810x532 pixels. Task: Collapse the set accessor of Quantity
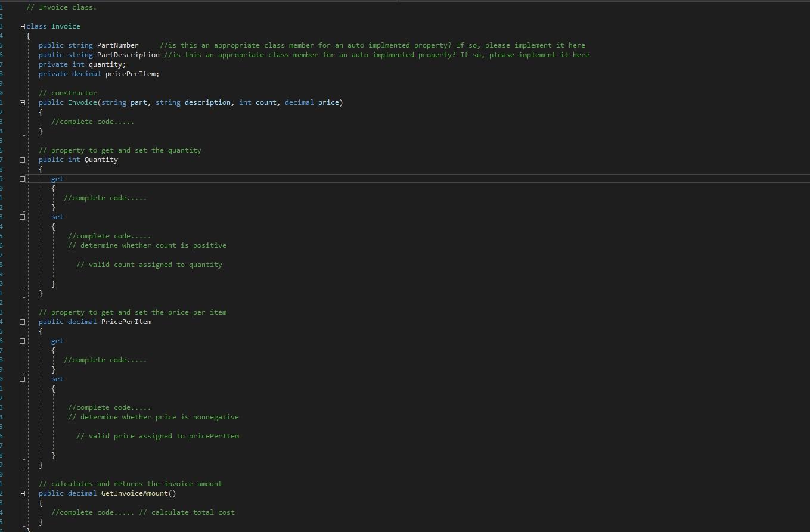coord(21,216)
